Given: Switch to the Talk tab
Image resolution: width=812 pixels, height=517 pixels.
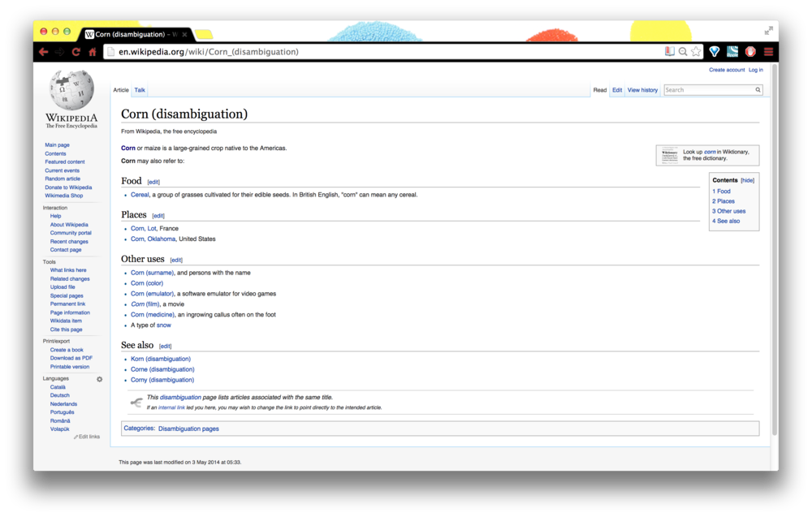Looking at the screenshot, I should (140, 90).
